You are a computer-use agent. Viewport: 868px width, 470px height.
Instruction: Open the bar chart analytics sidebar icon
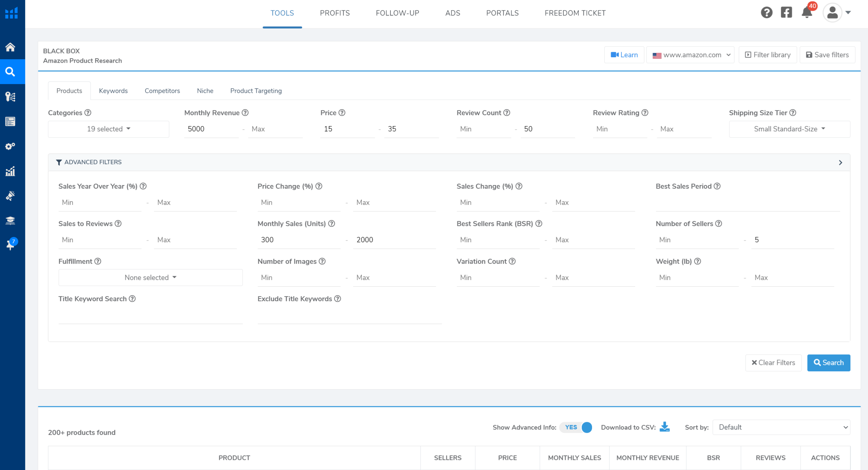pyautogui.click(x=10, y=171)
